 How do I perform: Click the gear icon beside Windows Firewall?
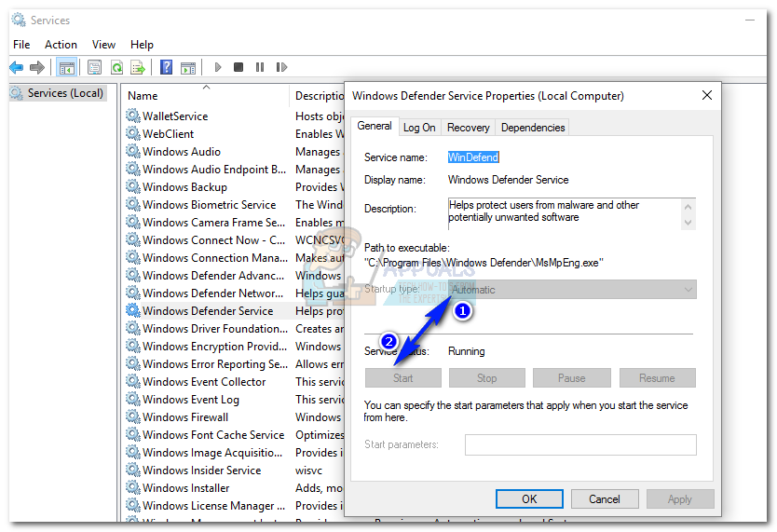[133, 417]
